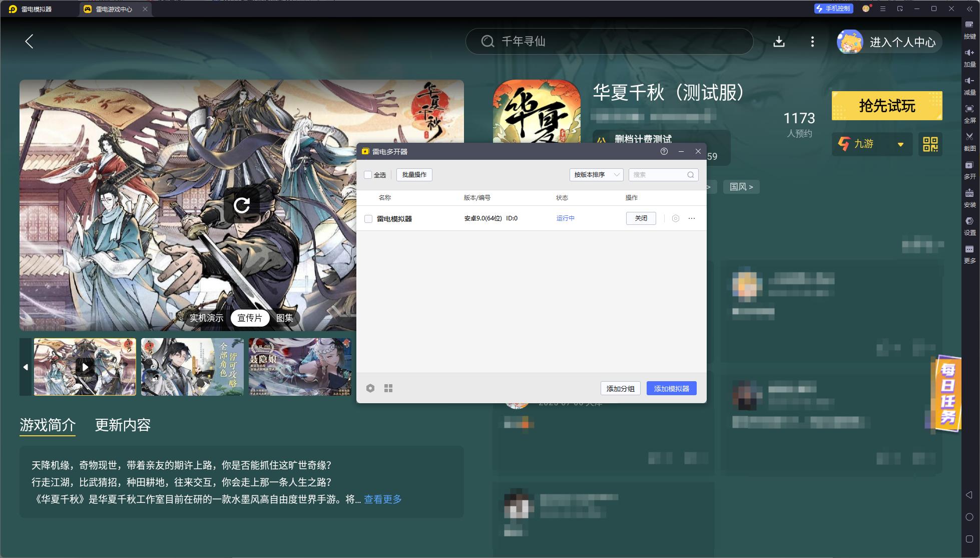Click the Android recents square icon
The image size is (980, 558).
pyautogui.click(x=969, y=539)
